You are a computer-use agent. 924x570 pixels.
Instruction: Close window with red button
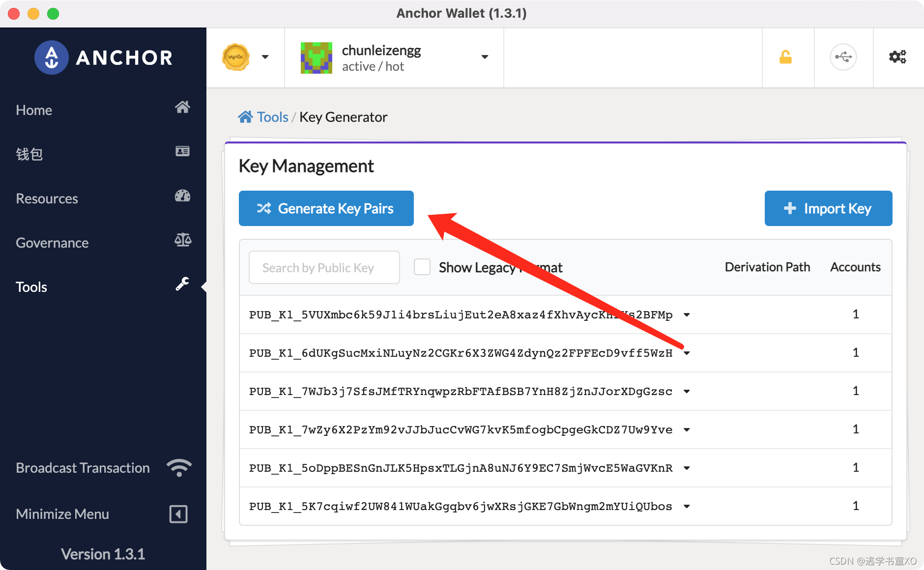point(14,14)
